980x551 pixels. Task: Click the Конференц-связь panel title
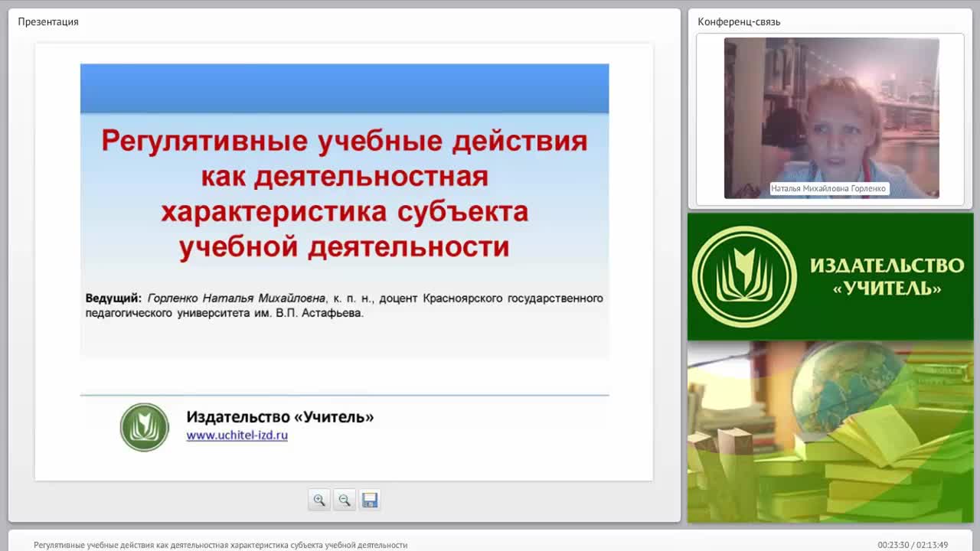click(737, 22)
